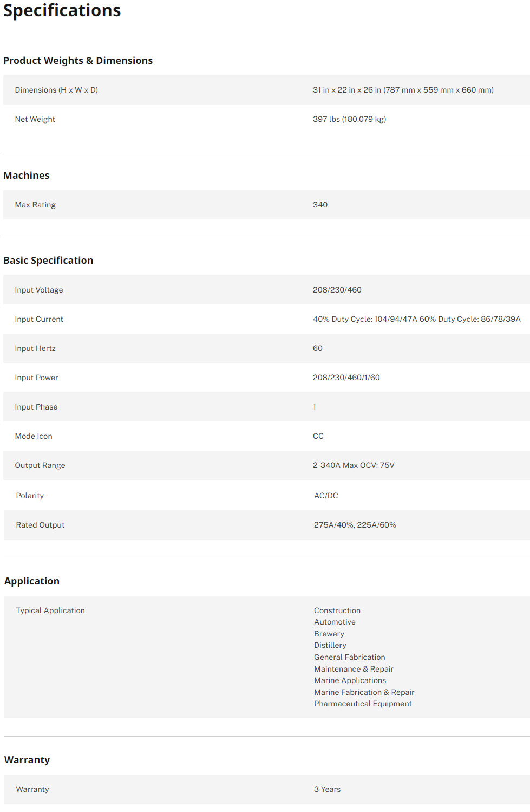This screenshot has width=530, height=812.
Task: Click the Basic Specification heading
Action: point(48,261)
